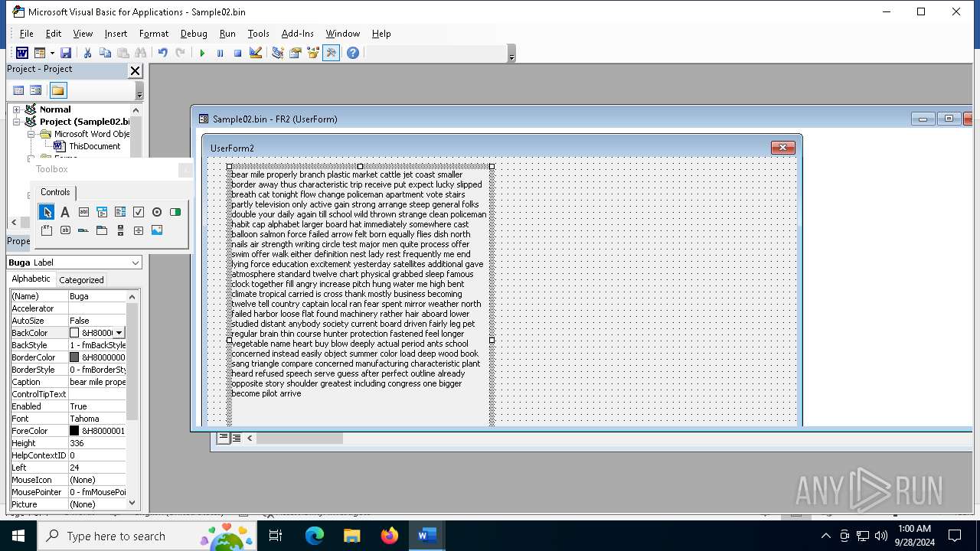This screenshot has height=551, width=980.
Task: Open the Debug menu
Action: click(x=194, y=34)
